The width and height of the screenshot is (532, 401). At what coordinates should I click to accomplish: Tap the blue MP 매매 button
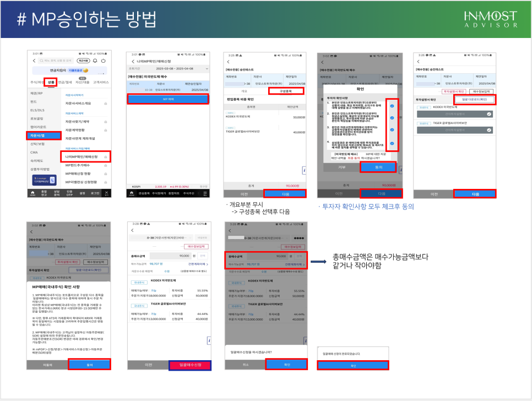coord(168,99)
